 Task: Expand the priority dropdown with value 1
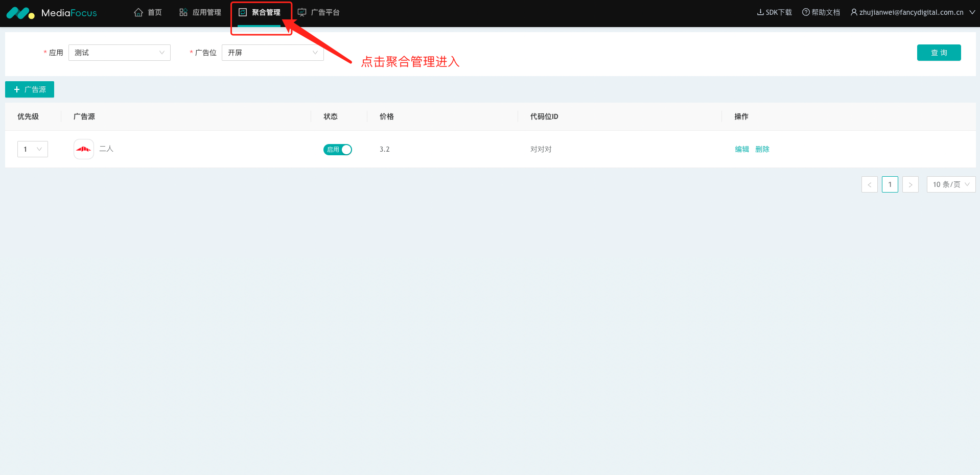click(x=33, y=149)
